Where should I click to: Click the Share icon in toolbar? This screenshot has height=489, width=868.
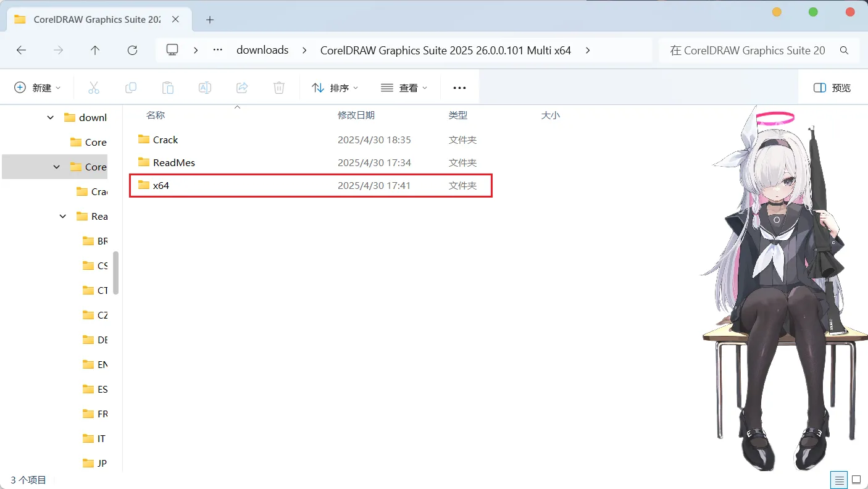[x=242, y=88]
